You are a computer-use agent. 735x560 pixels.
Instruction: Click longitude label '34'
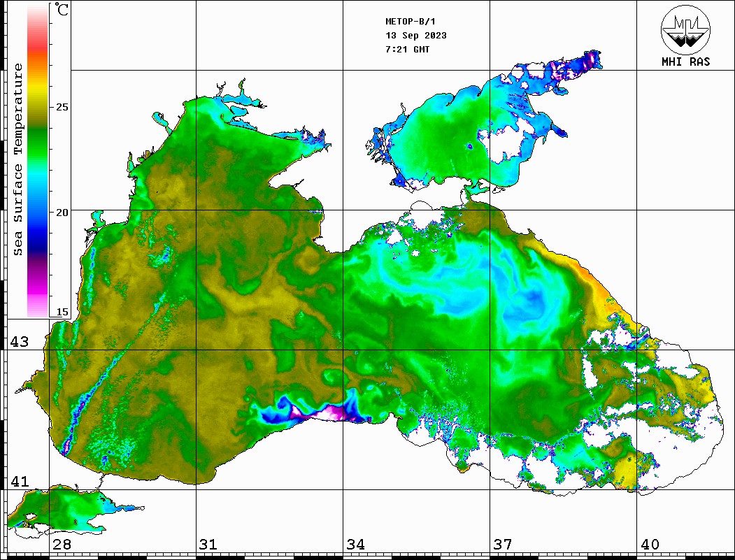(355, 544)
